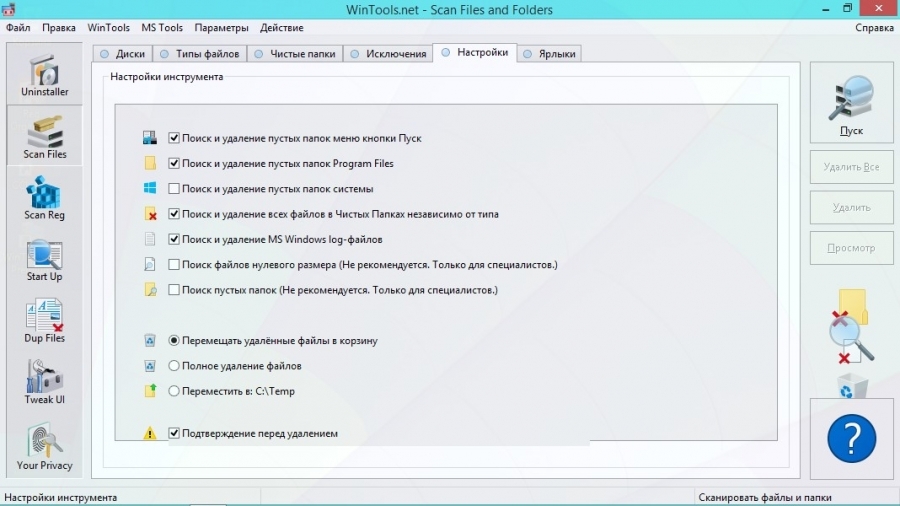Click the yellow warning triangle icon
Screen dimensions: 900x506
[x=150, y=433]
